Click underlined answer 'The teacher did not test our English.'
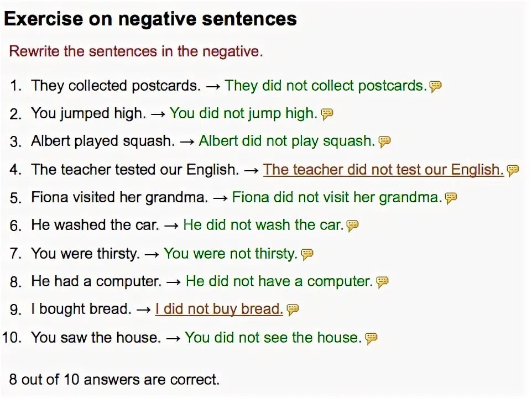Image resolution: width=532 pixels, height=399 pixels. coord(383,170)
